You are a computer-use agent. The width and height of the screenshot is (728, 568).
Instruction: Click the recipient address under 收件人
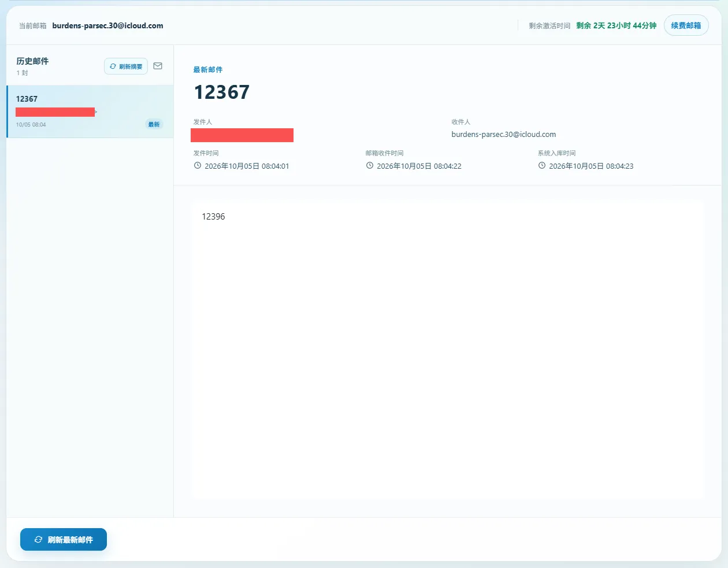(504, 135)
